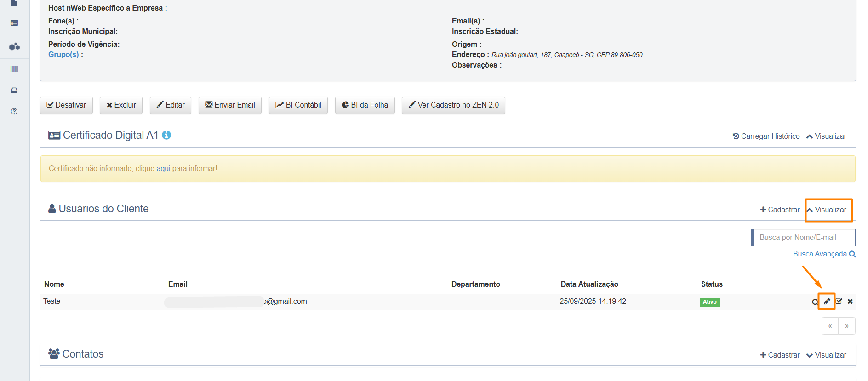Collapse the Certificado Digital A1 Visualizar section
868x381 pixels.
tap(826, 136)
